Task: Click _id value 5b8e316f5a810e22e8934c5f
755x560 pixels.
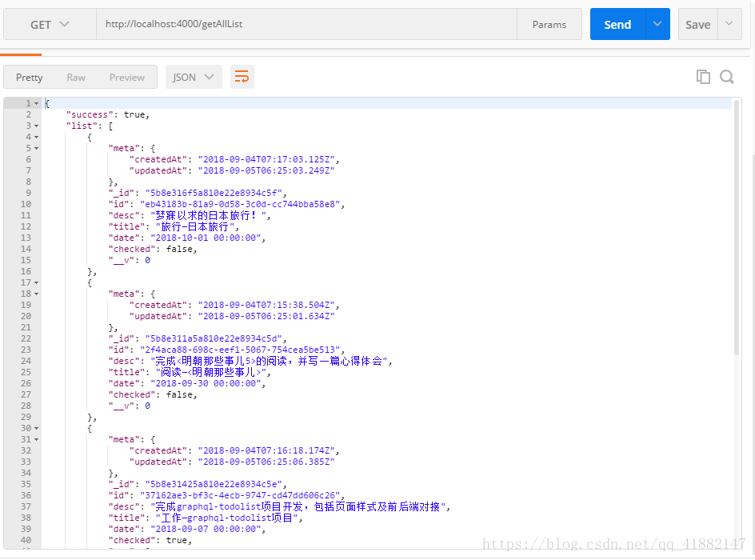Action: pyautogui.click(x=214, y=193)
